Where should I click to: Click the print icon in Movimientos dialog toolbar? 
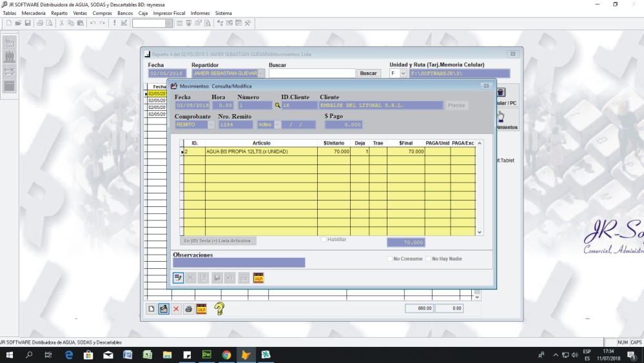coord(244,278)
